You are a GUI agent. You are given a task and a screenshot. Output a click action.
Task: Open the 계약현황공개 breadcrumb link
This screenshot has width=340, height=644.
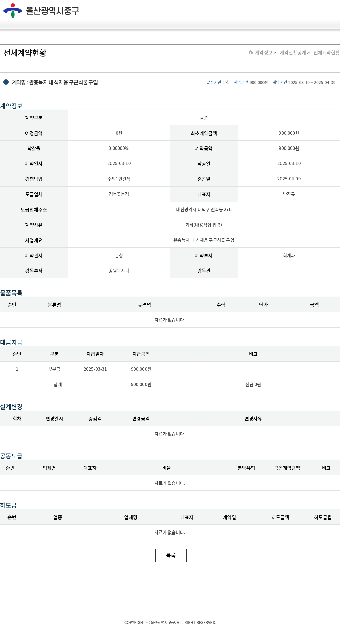293,53
